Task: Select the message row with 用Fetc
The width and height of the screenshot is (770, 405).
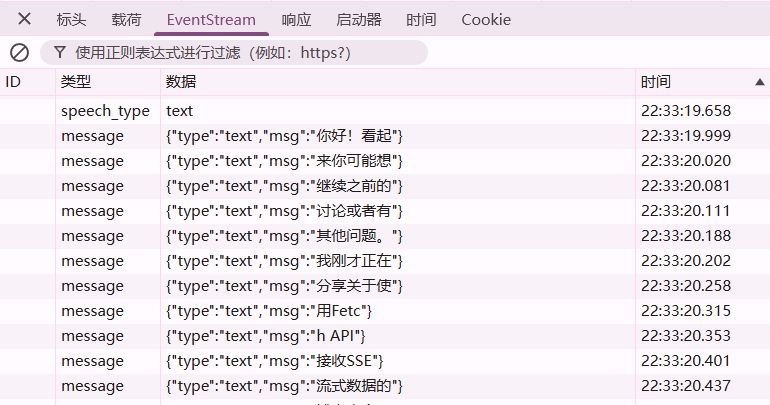Action: coord(385,311)
